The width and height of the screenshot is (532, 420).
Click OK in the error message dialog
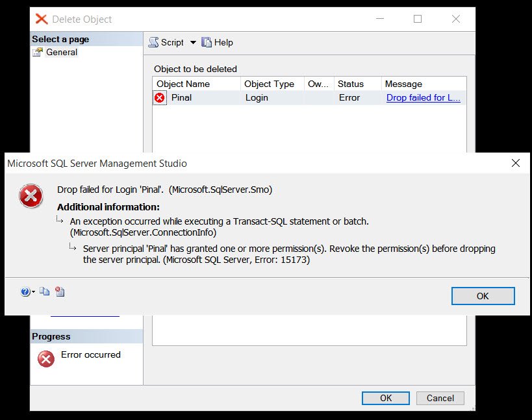[x=483, y=296]
